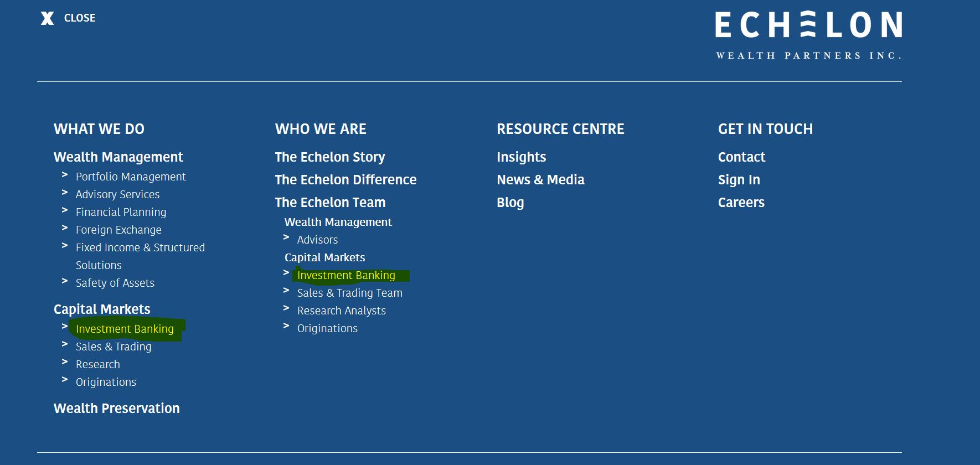This screenshot has height=465, width=980.
Task: Visit the Safety of Assets link
Action: (x=115, y=283)
